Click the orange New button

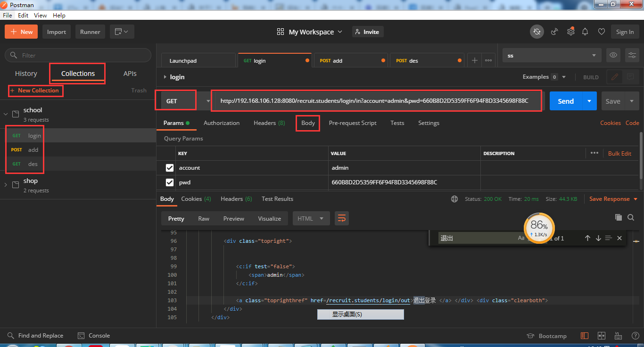point(22,32)
